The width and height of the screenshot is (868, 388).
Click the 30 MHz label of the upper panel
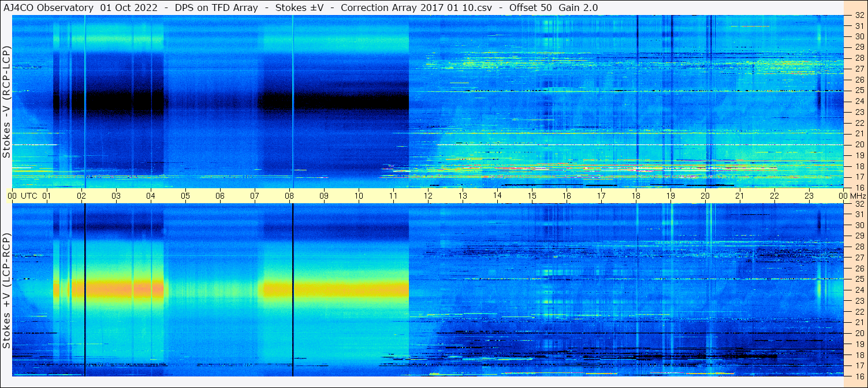coord(859,36)
